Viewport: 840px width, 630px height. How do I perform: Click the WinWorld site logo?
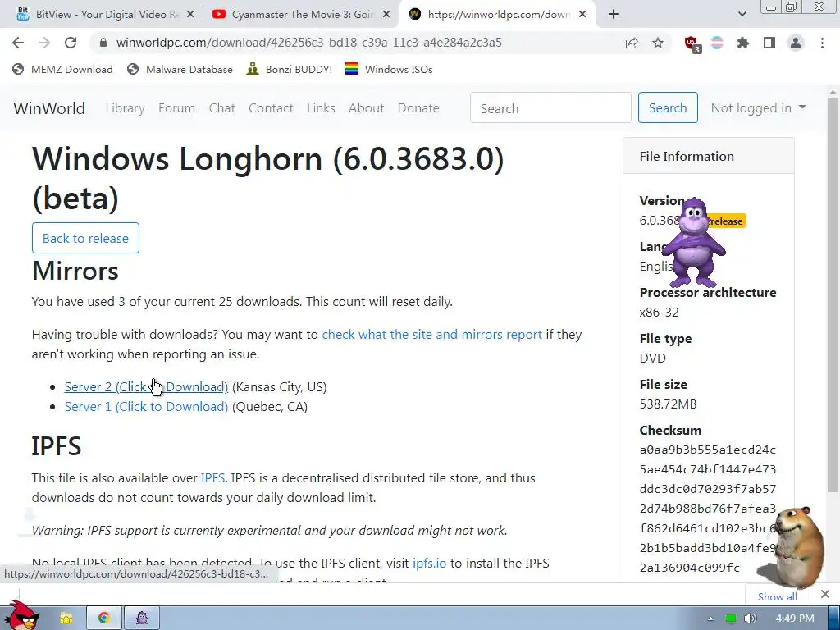[49, 108]
